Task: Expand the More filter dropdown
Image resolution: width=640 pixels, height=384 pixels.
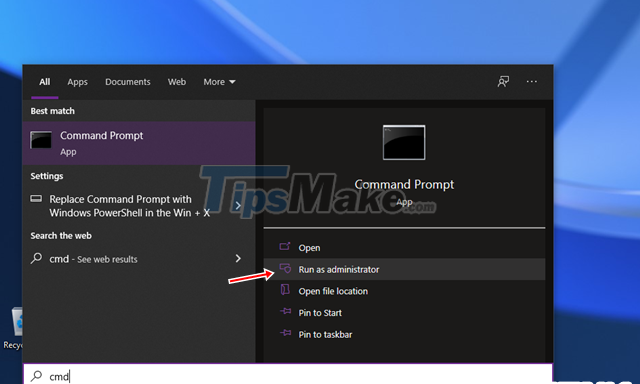Action: 219,82
